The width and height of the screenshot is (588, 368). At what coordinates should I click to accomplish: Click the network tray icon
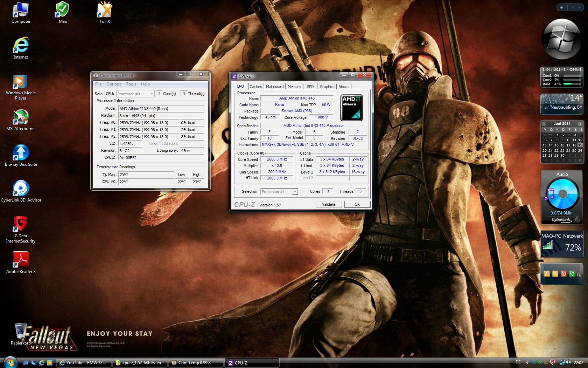pos(562,362)
